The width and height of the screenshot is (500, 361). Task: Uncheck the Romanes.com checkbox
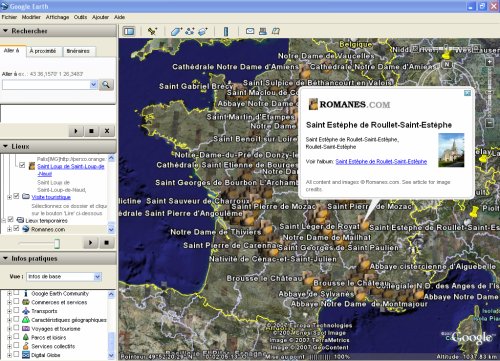16,229
